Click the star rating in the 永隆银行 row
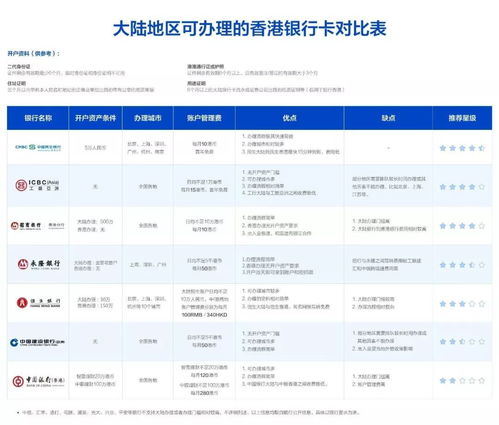Screen dimensions: 499x425 pyautogui.click(x=462, y=265)
